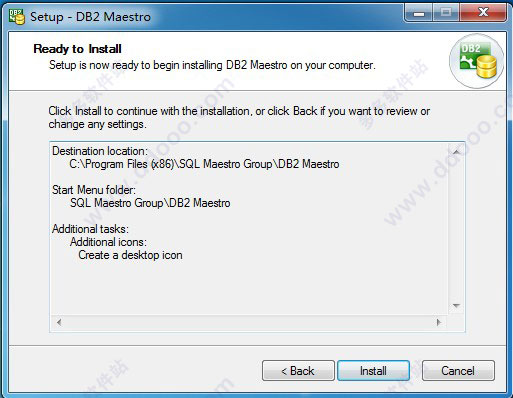
Task: Go back with the < Back button
Action: click(x=298, y=370)
